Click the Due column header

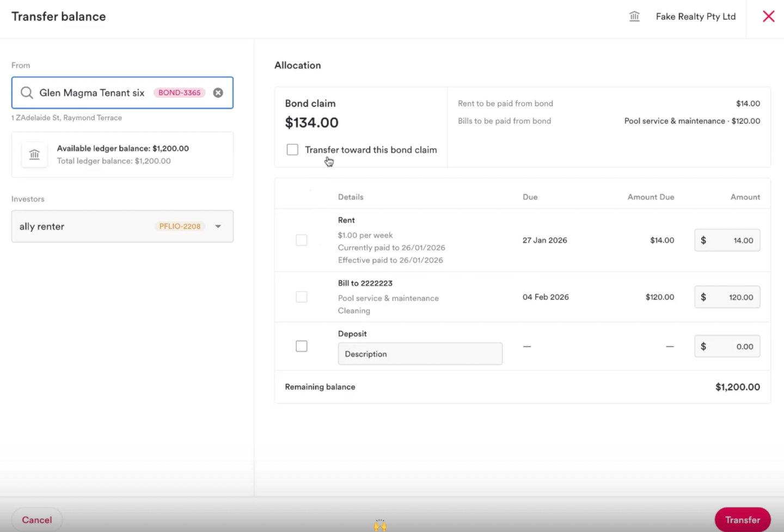click(x=530, y=197)
